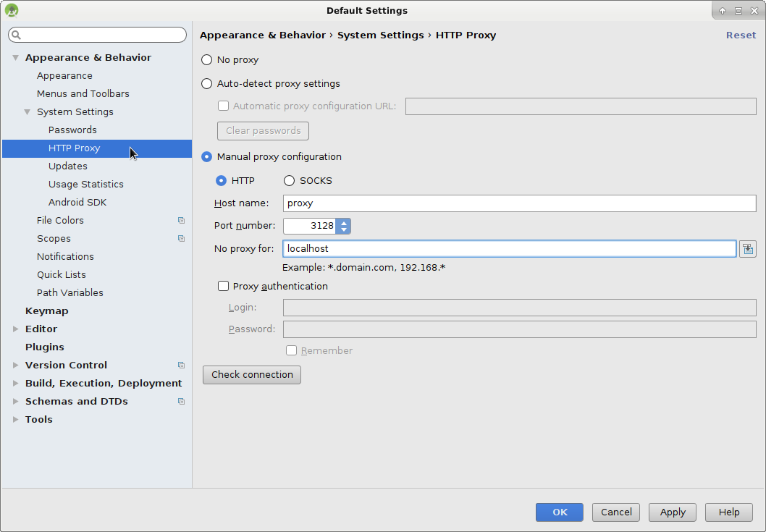Screen dimensions: 766x532
Task: Select the SOCKS proxy type
Action: [289, 180]
